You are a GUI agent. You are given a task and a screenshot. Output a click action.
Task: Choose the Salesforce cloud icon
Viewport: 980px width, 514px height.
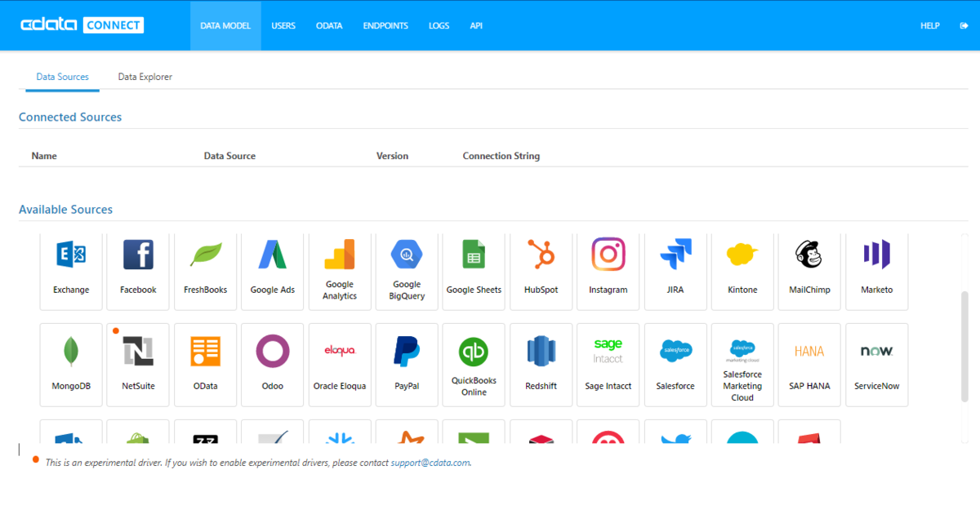[675, 352]
